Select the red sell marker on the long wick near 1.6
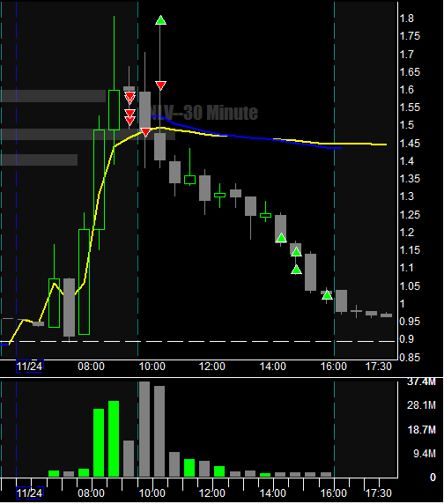The width and height of the screenshot is (444, 504). click(160, 85)
